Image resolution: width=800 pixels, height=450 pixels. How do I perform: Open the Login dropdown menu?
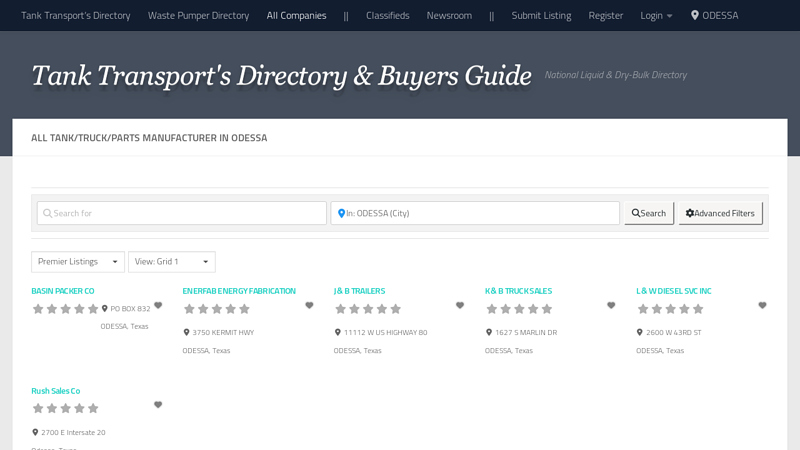[656, 16]
